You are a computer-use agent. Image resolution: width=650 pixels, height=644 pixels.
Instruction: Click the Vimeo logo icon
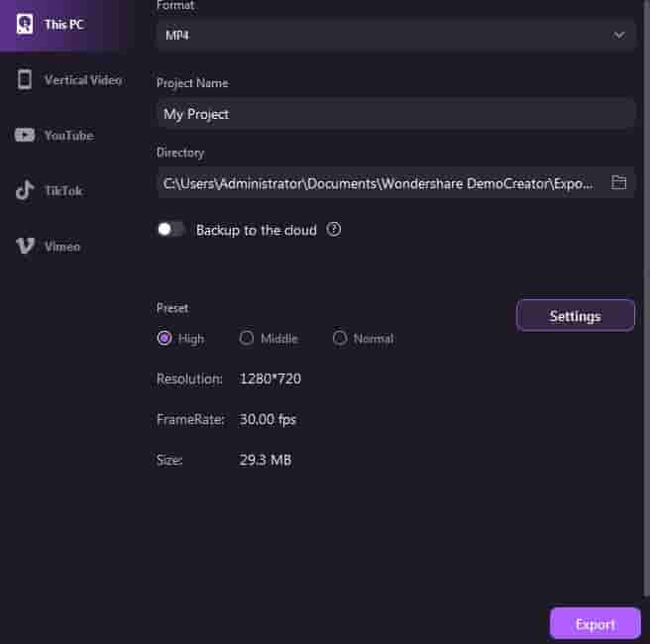(25, 246)
